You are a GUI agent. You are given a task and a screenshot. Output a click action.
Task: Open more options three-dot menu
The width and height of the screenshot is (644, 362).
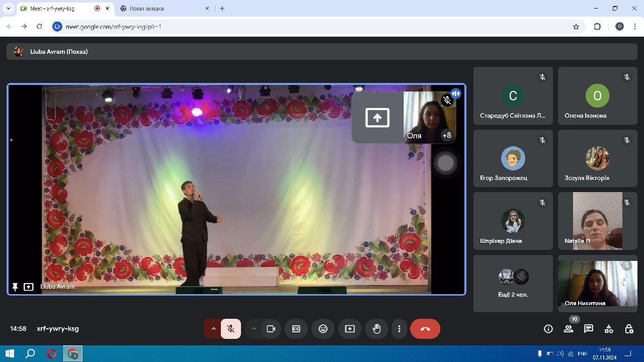click(399, 329)
